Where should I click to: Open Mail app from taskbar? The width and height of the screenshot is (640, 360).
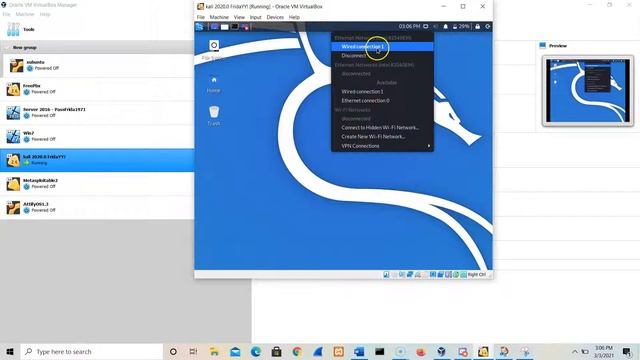pos(235,351)
